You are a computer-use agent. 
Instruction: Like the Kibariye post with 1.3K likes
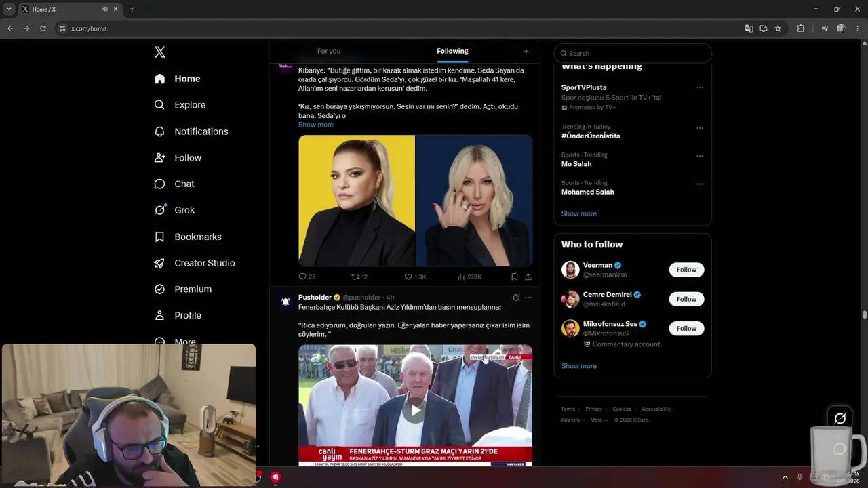(x=415, y=277)
